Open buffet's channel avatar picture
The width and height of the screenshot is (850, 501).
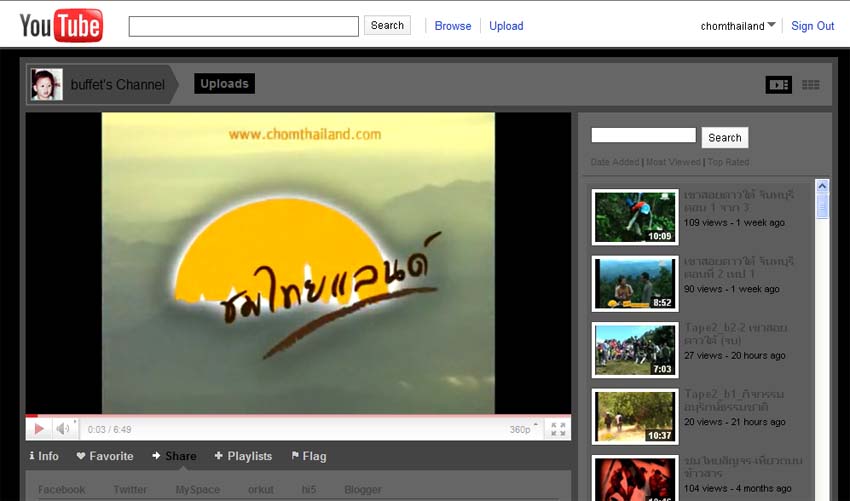[47, 85]
